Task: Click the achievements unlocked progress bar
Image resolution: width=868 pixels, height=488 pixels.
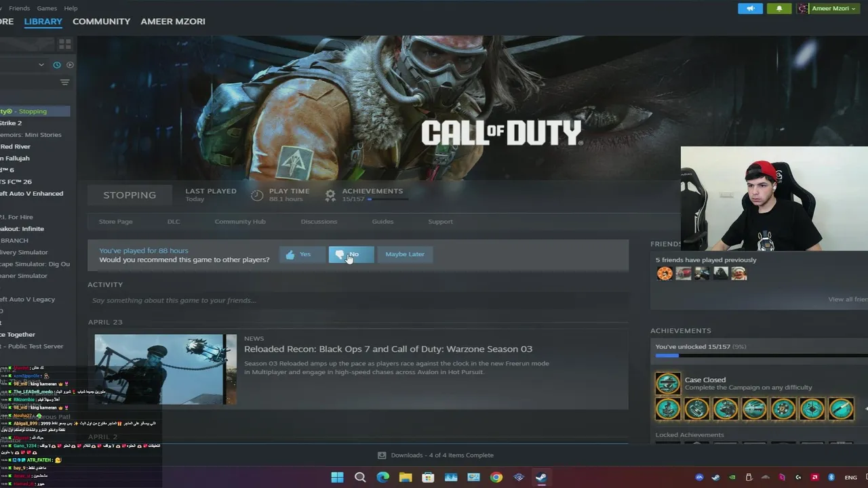Action: click(762, 355)
